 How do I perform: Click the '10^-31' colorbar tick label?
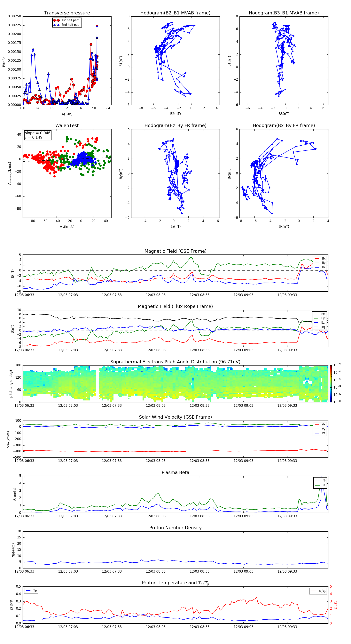(337, 402)
